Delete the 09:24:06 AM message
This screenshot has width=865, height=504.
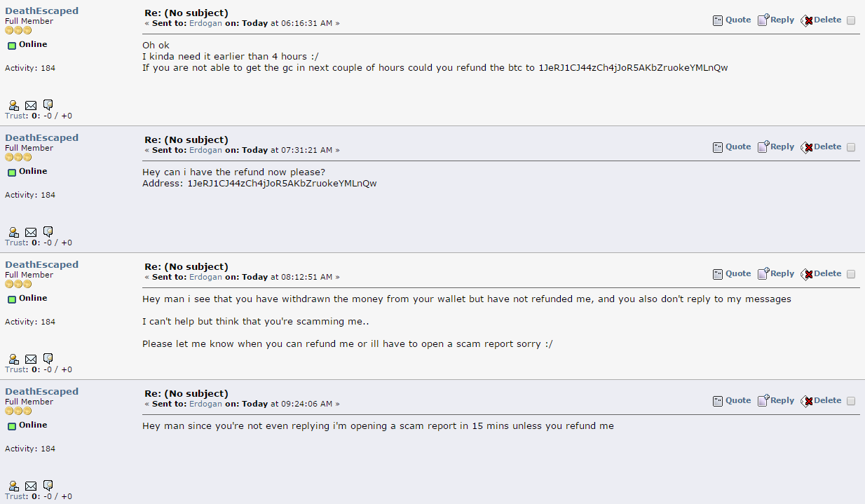pos(821,401)
